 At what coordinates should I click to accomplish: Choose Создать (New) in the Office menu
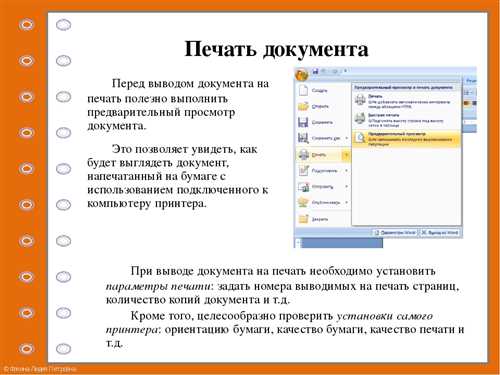click(x=322, y=90)
